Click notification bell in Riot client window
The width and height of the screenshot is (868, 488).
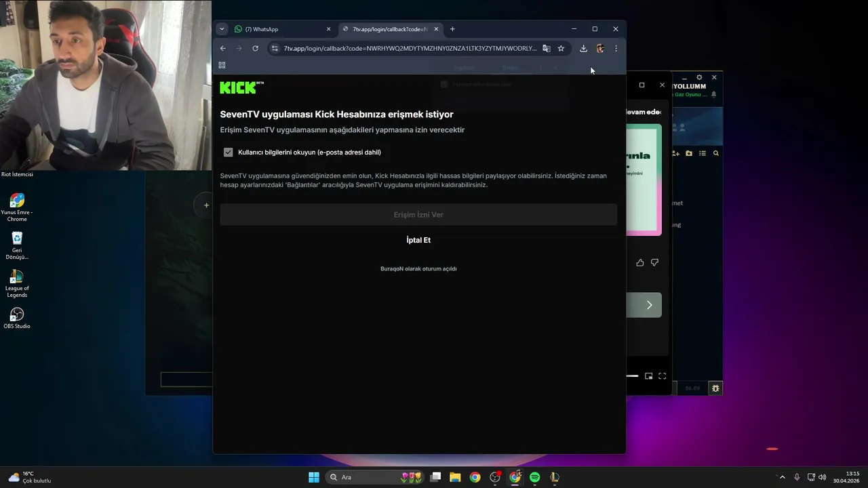click(x=713, y=95)
